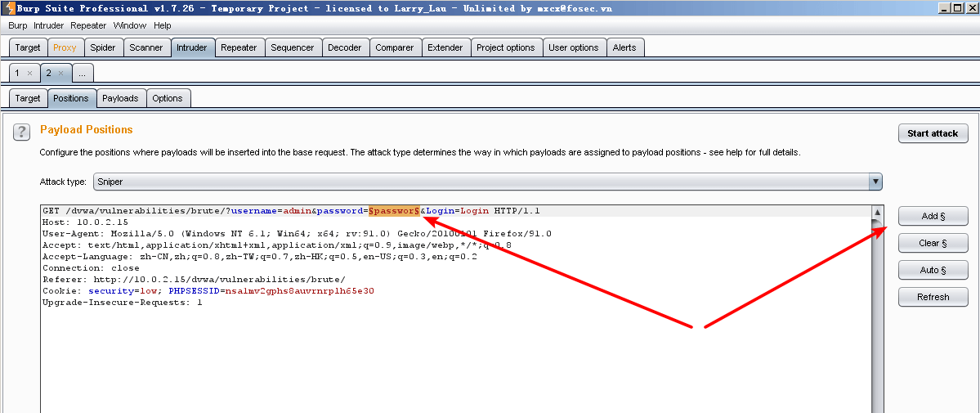Open the Alerts tab
Image resolution: width=980 pixels, height=413 pixels.
(624, 47)
